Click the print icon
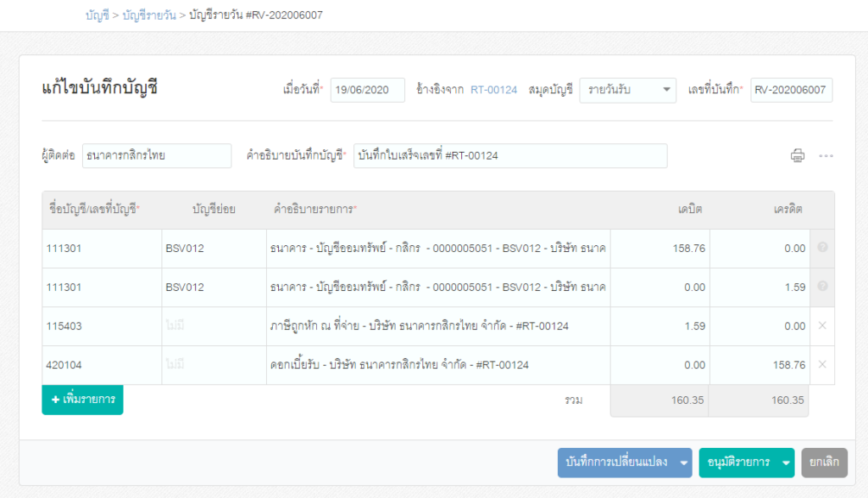The width and height of the screenshot is (868, 498). click(x=797, y=155)
